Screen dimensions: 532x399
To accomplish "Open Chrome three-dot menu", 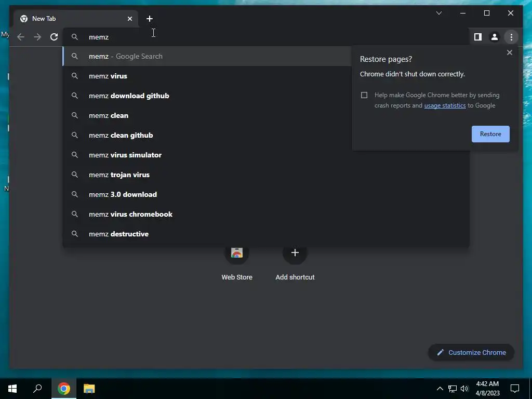I will 511,37.
